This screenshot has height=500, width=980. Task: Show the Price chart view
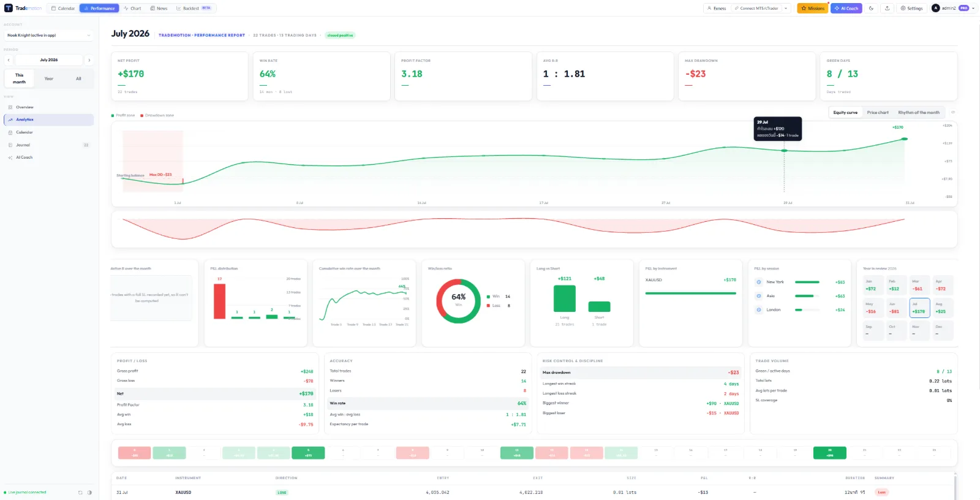coord(878,113)
